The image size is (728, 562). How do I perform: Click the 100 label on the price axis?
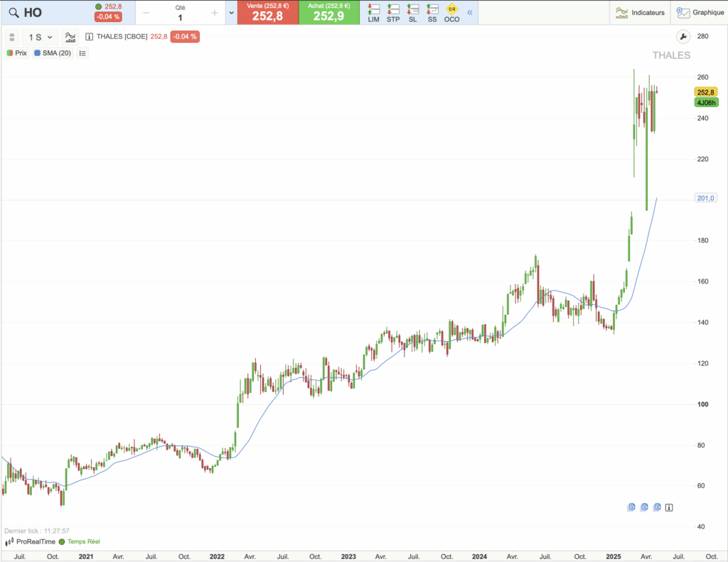point(703,404)
